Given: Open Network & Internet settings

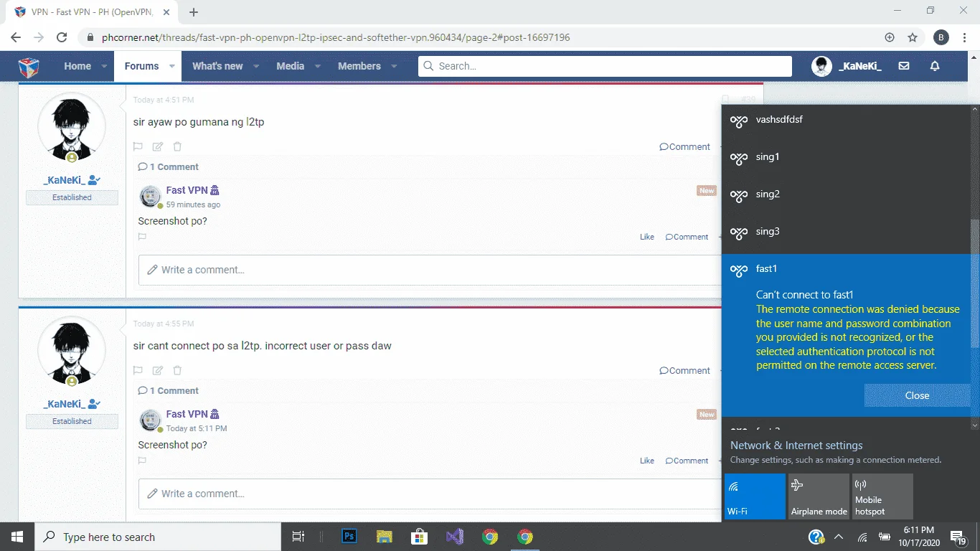Looking at the screenshot, I should (796, 446).
